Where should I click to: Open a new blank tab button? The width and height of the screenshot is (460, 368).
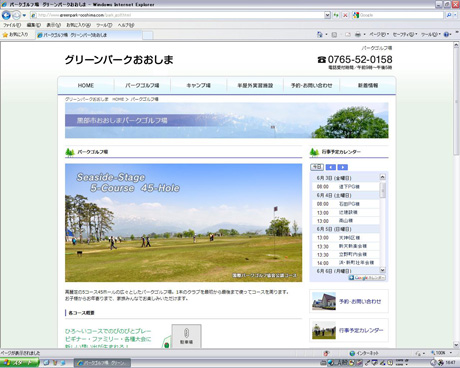pos(148,35)
